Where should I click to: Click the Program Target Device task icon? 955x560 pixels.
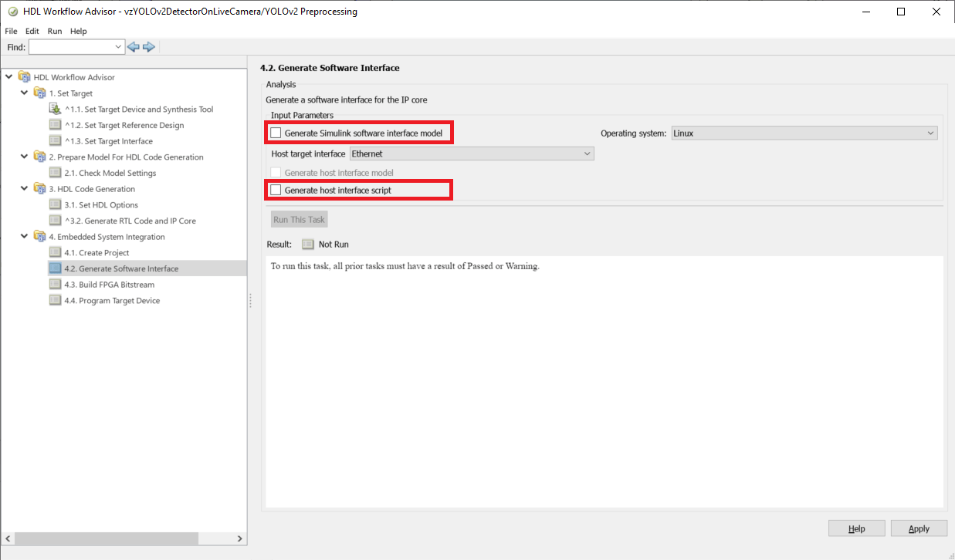tap(55, 300)
